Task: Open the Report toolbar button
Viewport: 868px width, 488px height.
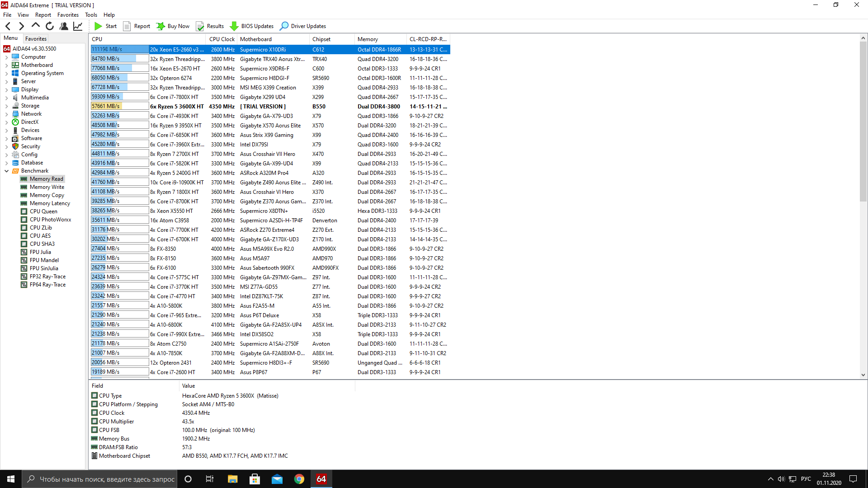Action: [x=137, y=26]
